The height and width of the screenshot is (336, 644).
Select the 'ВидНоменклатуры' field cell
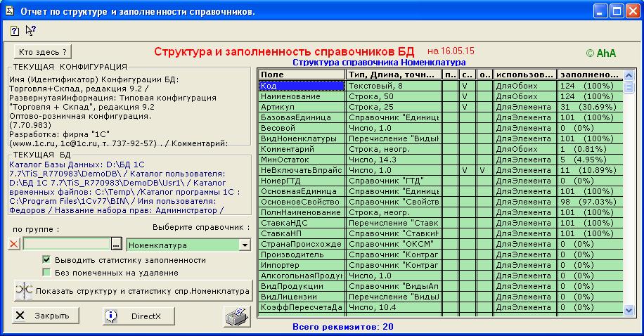(x=302, y=138)
